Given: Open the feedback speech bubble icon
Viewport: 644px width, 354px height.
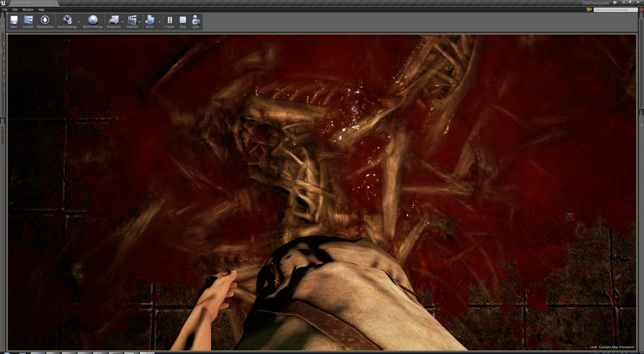Looking at the screenshot, I should pos(615,3).
